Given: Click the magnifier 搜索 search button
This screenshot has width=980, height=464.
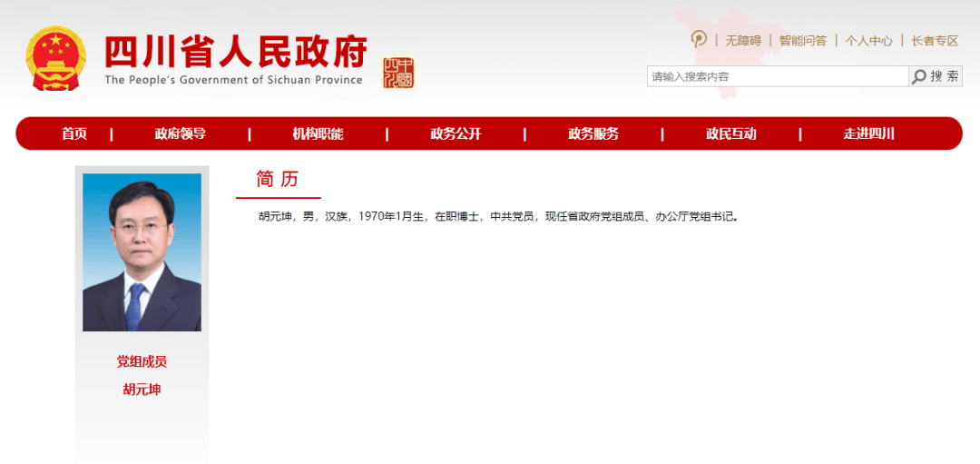Looking at the screenshot, I should click(x=935, y=76).
